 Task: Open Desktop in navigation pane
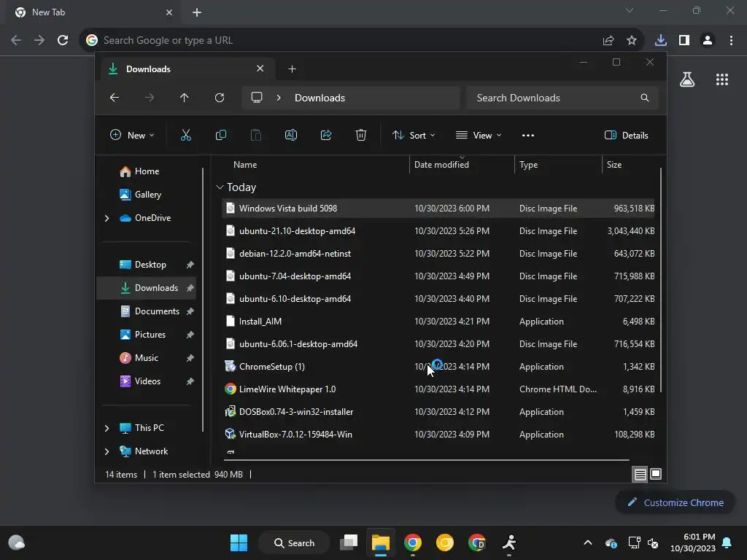click(x=147, y=265)
